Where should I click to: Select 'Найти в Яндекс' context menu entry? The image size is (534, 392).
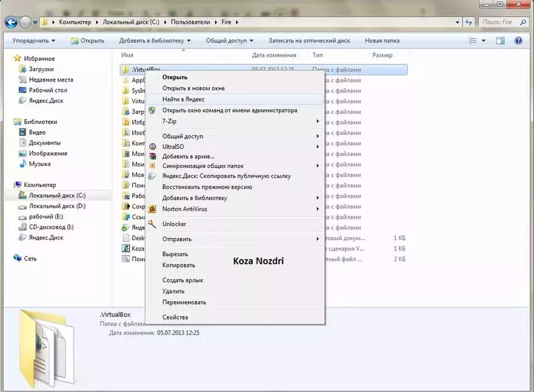[x=235, y=99]
